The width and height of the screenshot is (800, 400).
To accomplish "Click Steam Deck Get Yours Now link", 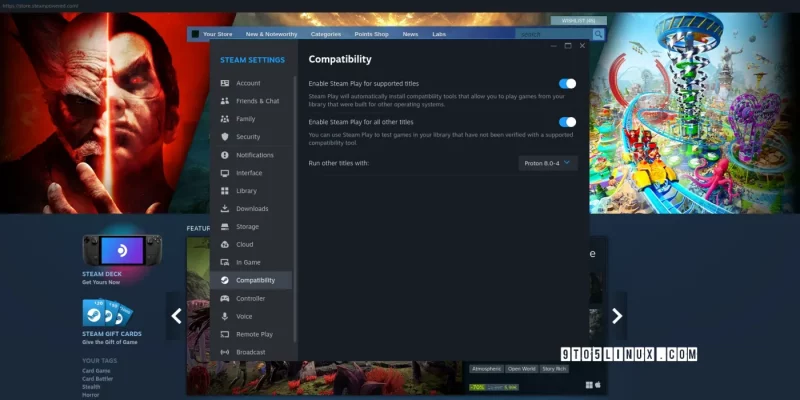I will pos(101,282).
